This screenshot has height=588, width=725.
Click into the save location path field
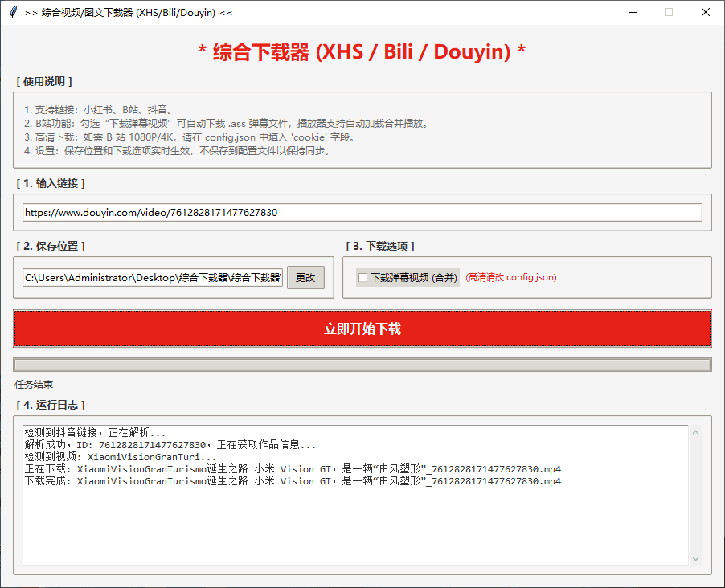tap(153, 278)
